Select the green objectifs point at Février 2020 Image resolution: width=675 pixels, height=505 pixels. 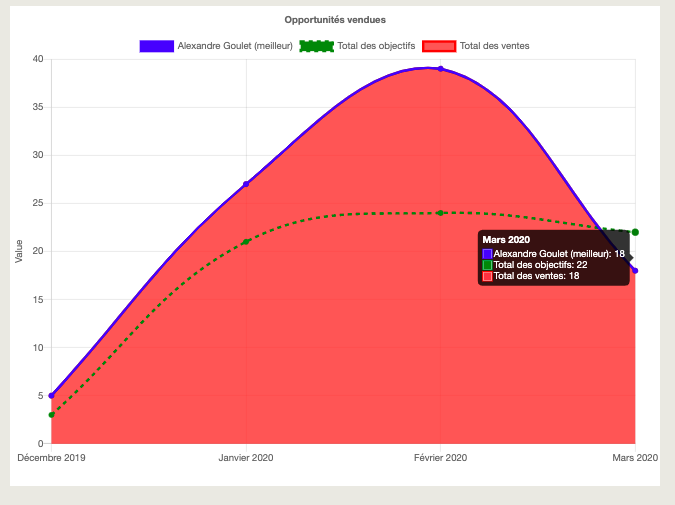click(440, 213)
